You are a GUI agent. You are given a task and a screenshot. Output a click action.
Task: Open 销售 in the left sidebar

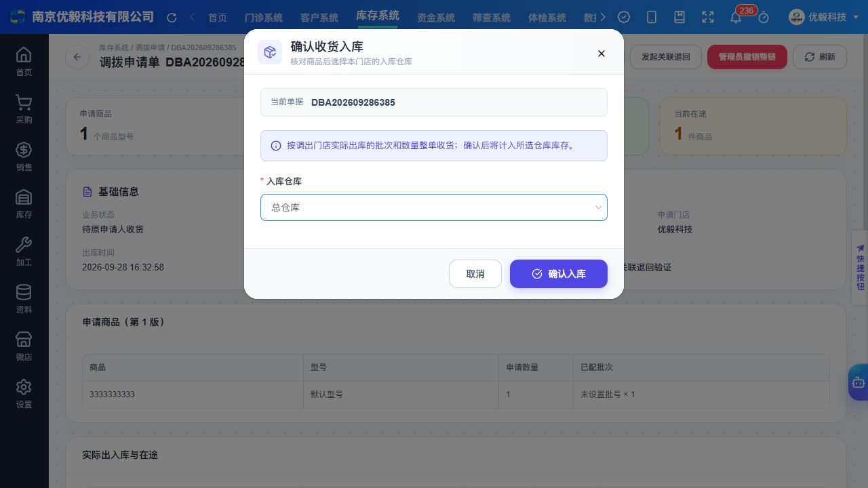click(x=24, y=157)
